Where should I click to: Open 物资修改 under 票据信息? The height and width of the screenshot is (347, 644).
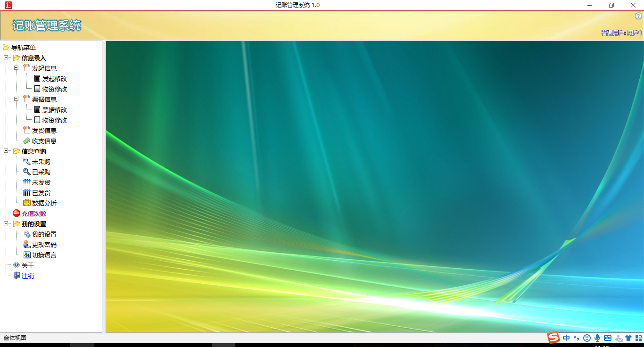click(55, 120)
